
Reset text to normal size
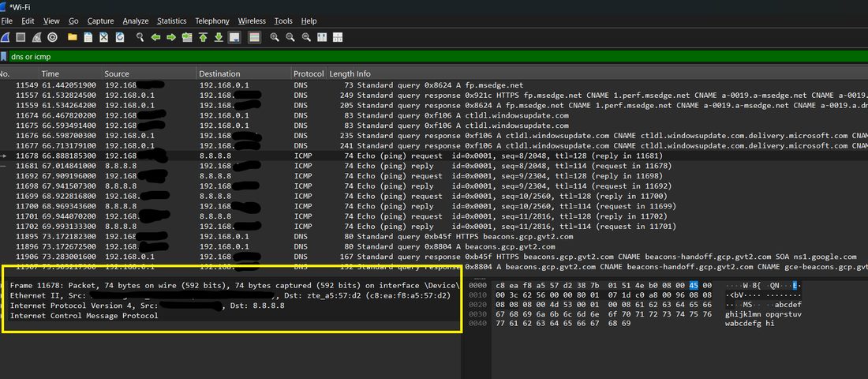[x=306, y=38]
